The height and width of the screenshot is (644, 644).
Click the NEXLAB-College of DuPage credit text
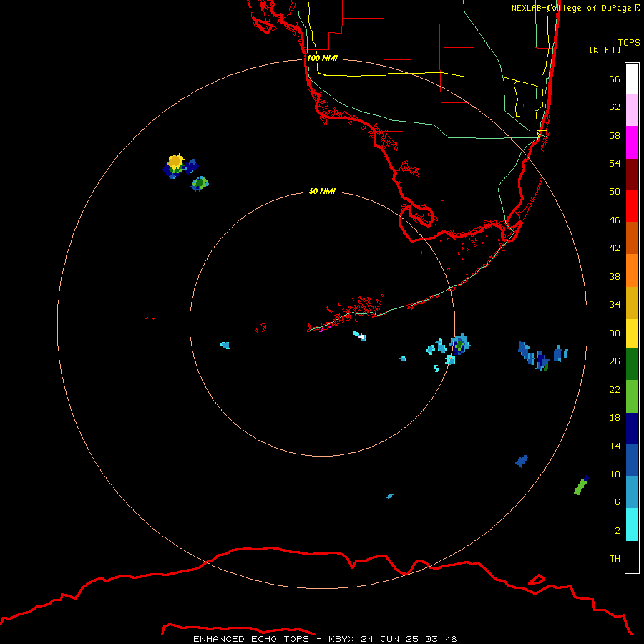(x=571, y=8)
